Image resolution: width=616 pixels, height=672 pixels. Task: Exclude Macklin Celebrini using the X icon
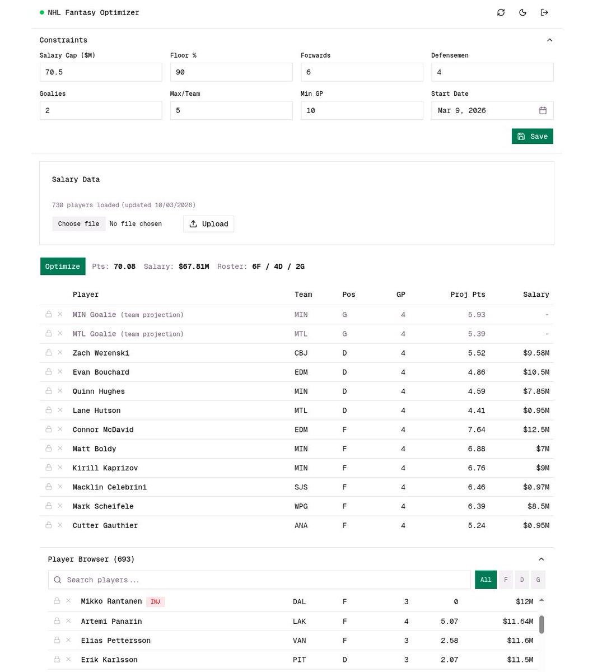click(x=60, y=487)
